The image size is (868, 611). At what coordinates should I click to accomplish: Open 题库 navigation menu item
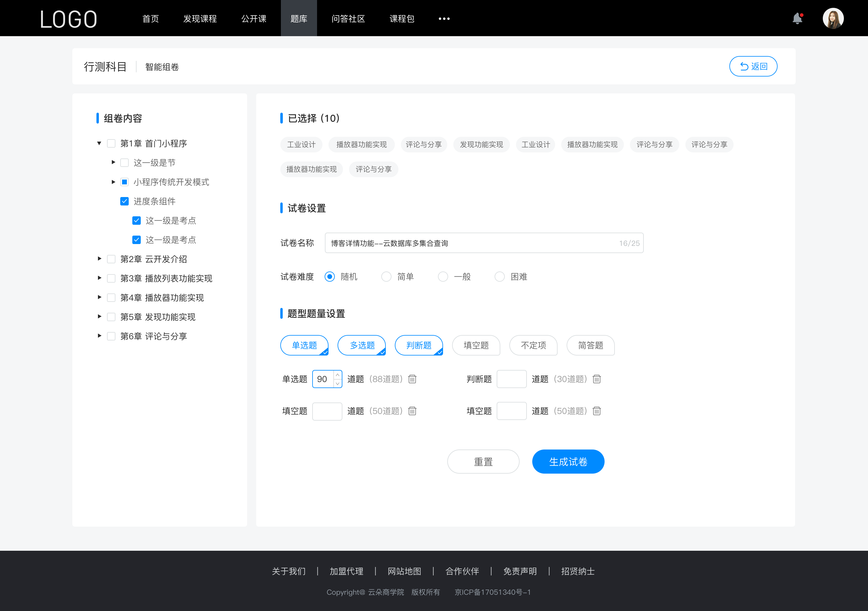[x=297, y=18]
